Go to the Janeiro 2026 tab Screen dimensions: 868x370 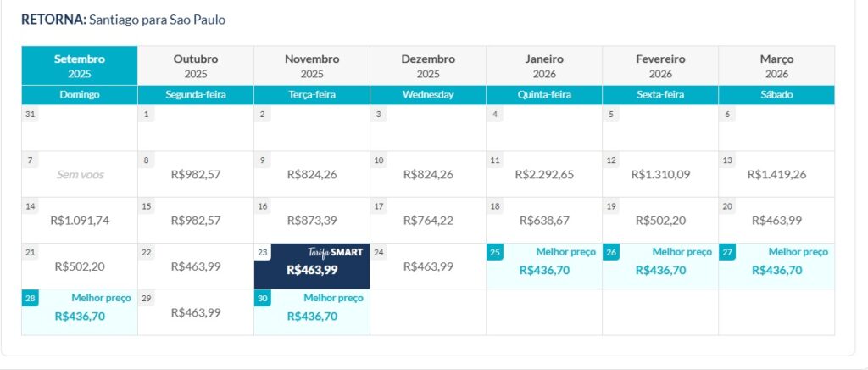point(544,65)
